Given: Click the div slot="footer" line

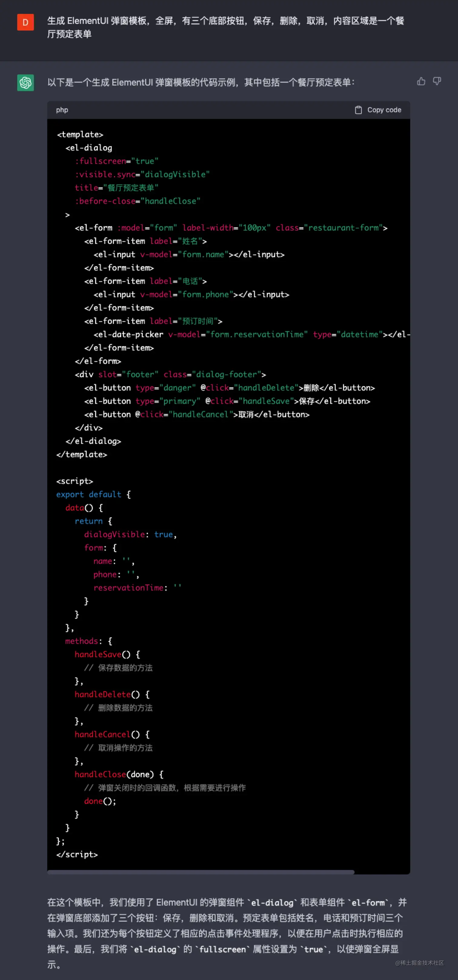Looking at the screenshot, I should (170, 374).
